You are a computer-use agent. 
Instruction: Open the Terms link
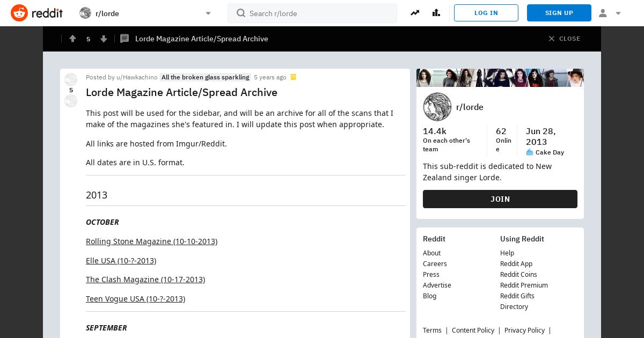click(432, 330)
